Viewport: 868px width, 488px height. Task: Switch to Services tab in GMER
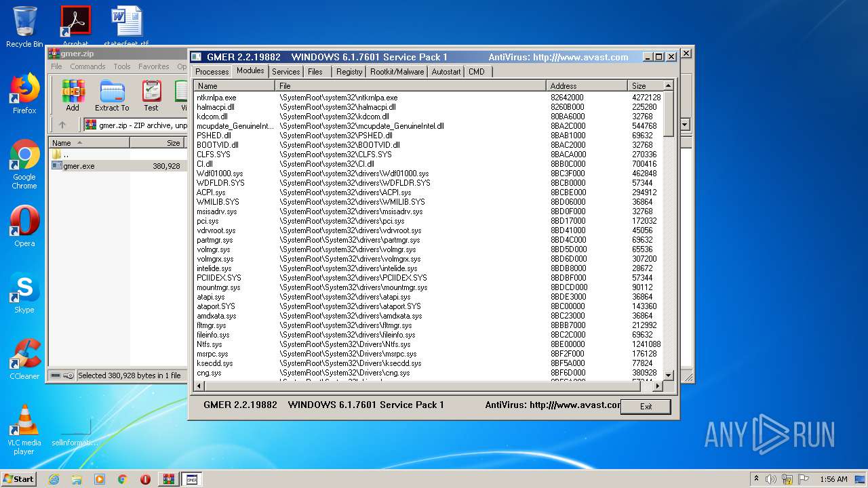pyautogui.click(x=286, y=71)
